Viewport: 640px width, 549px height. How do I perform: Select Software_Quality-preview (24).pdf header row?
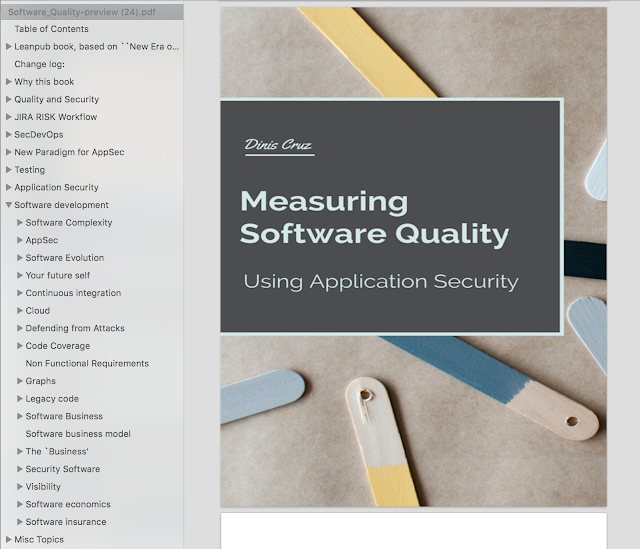point(92,12)
